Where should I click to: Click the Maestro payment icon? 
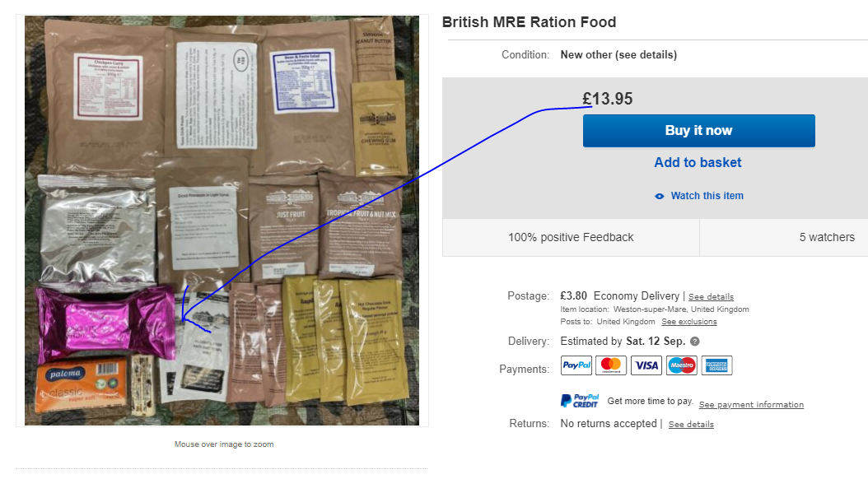(x=682, y=365)
